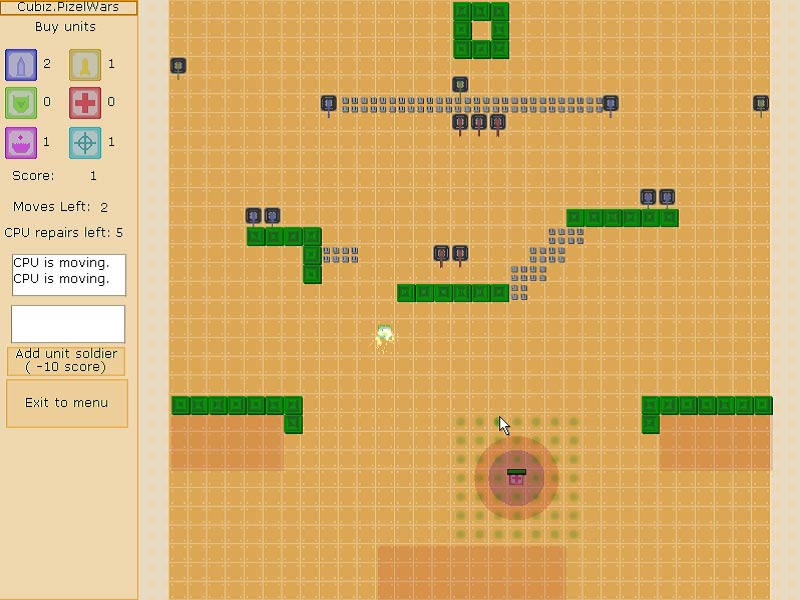Click the 'Cubiz.PizelWars' title bar
800x600 pixels.
(x=68, y=7)
